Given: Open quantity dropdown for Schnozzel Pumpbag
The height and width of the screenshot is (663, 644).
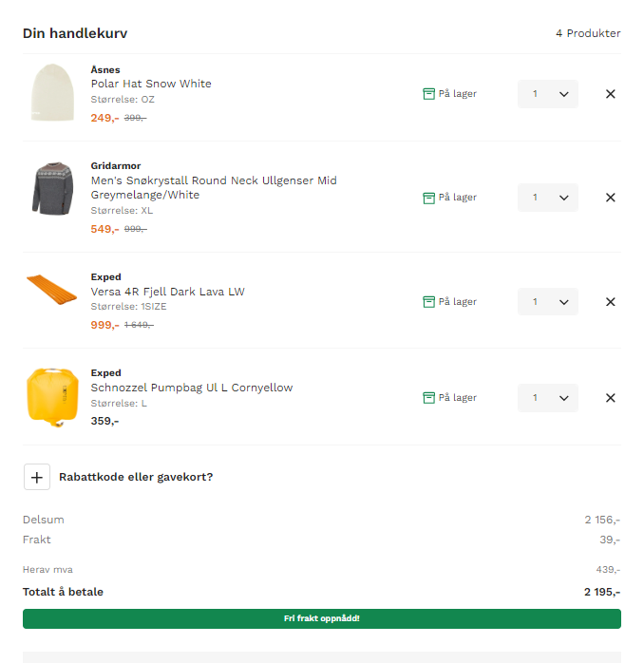Looking at the screenshot, I should [x=548, y=398].
